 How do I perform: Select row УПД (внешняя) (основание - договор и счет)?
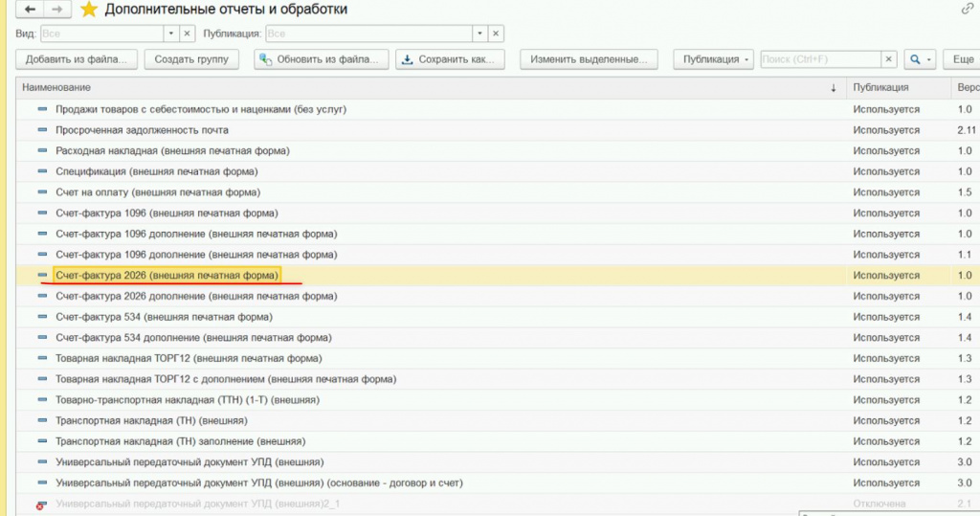click(x=498, y=482)
